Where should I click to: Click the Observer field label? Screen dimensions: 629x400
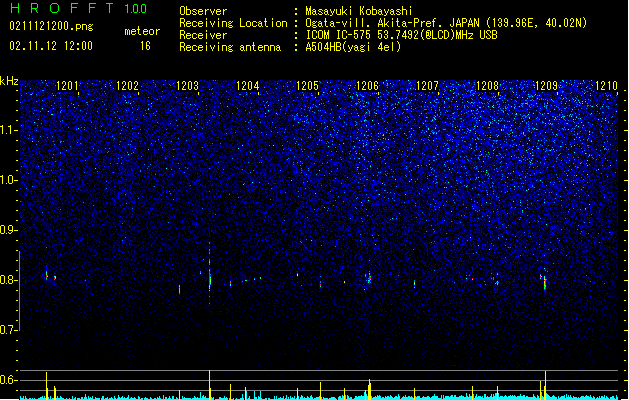click(203, 11)
